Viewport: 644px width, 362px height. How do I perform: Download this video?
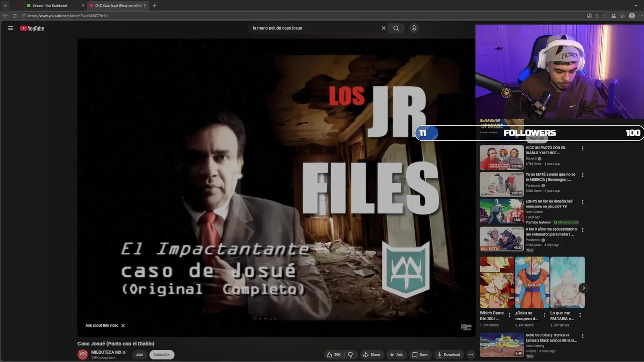pos(448,354)
